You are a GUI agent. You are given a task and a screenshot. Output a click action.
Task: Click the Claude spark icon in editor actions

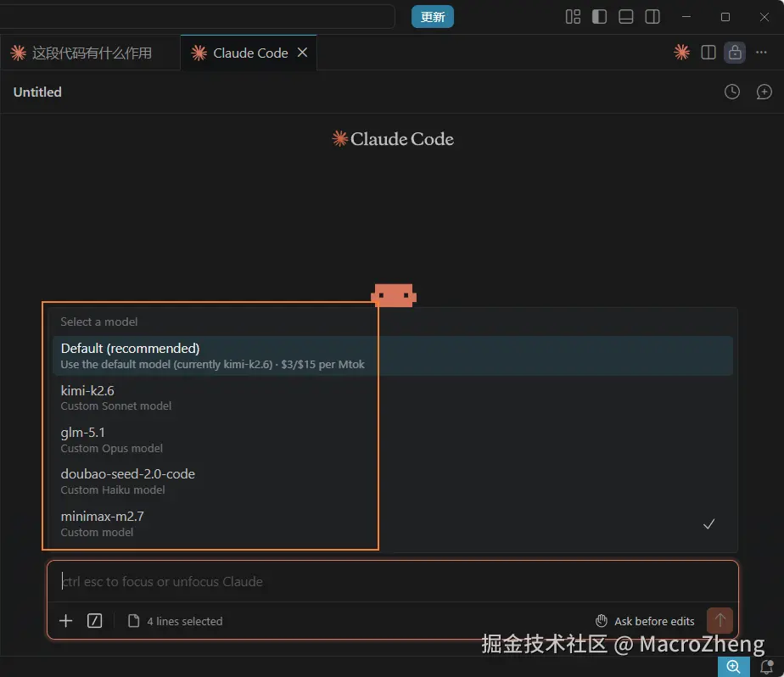(x=681, y=52)
